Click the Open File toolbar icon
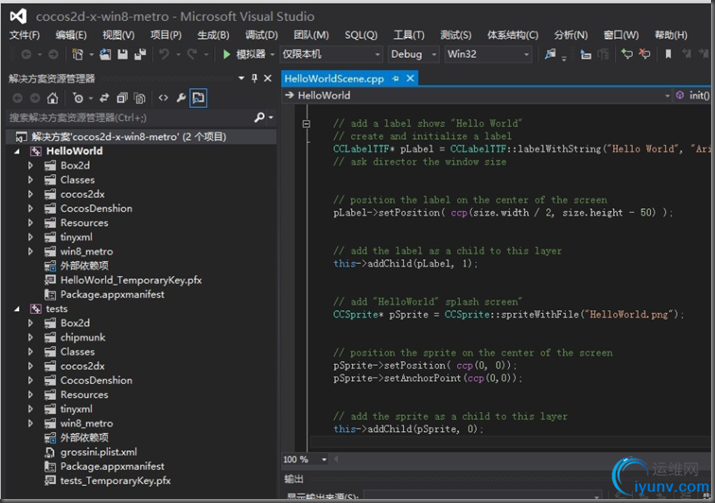 click(x=105, y=54)
